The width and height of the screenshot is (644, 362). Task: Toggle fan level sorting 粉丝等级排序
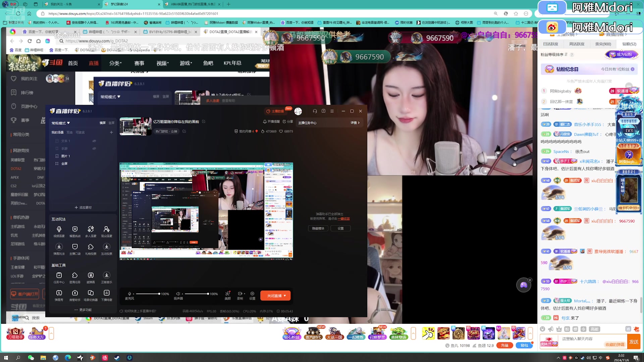(x=554, y=54)
